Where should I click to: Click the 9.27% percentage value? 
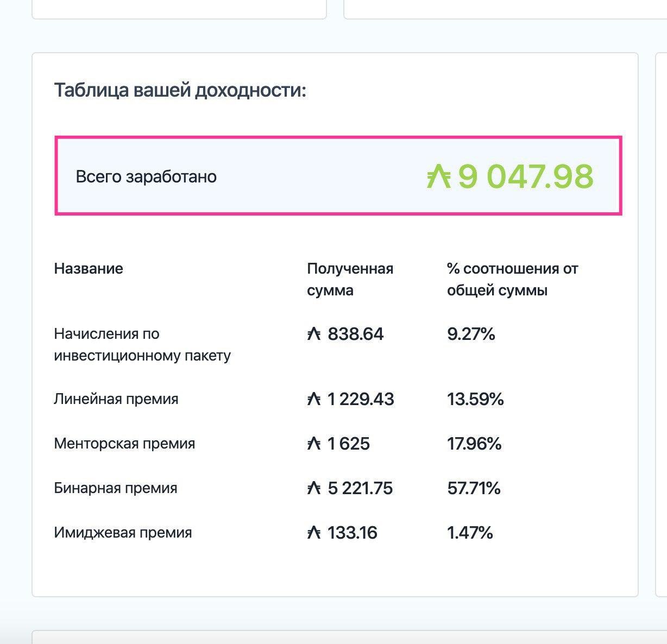(x=471, y=334)
